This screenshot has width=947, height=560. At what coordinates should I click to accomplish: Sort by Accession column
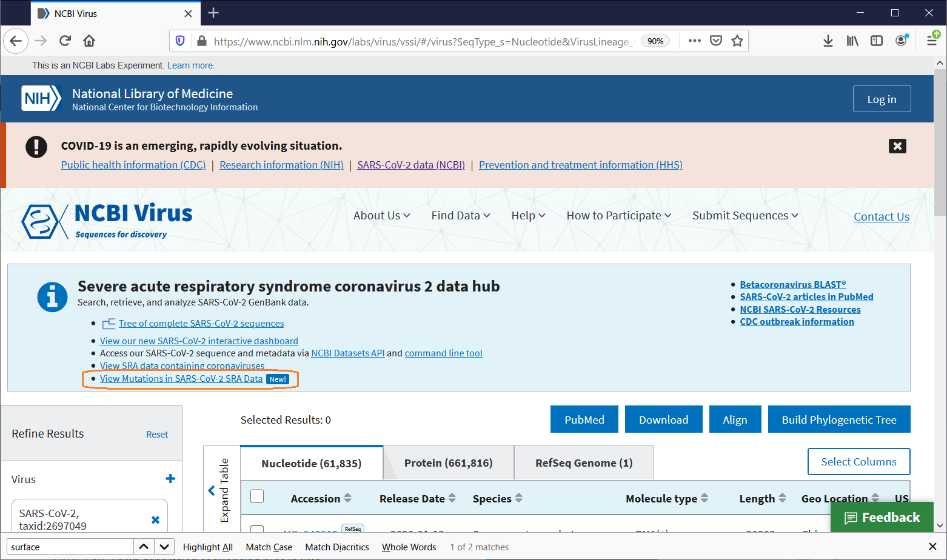(321, 498)
